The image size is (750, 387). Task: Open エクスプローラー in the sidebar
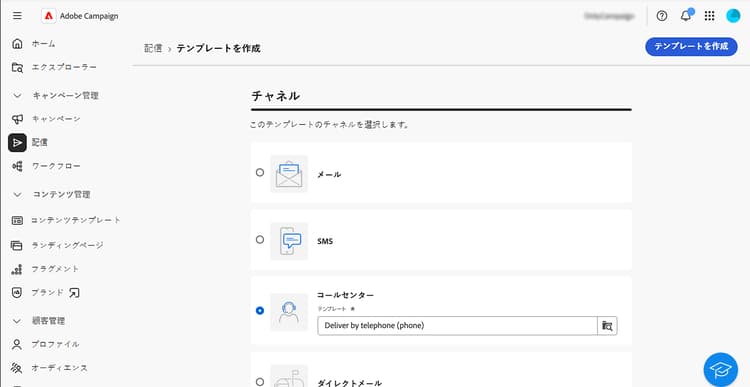[x=64, y=67]
